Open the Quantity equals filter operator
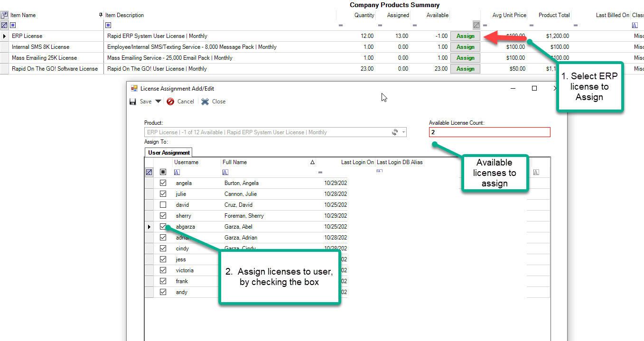644x341 pixels. click(x=341, y=25)
